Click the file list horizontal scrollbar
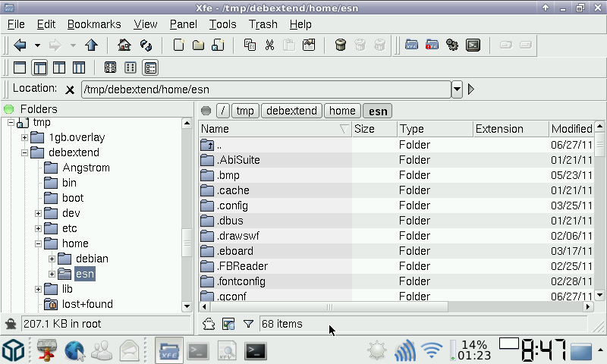This screenshot has width=607, height=364. 395,307
